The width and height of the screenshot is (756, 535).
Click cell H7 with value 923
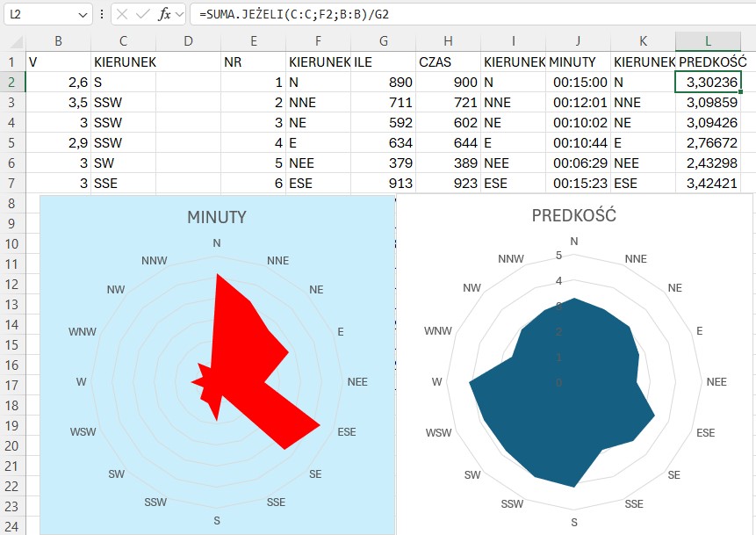(448, 183)
